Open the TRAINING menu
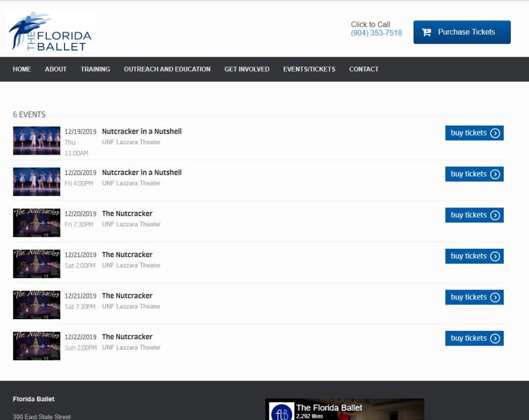Viewport: 529px width, 420px height. coord(95,69)
